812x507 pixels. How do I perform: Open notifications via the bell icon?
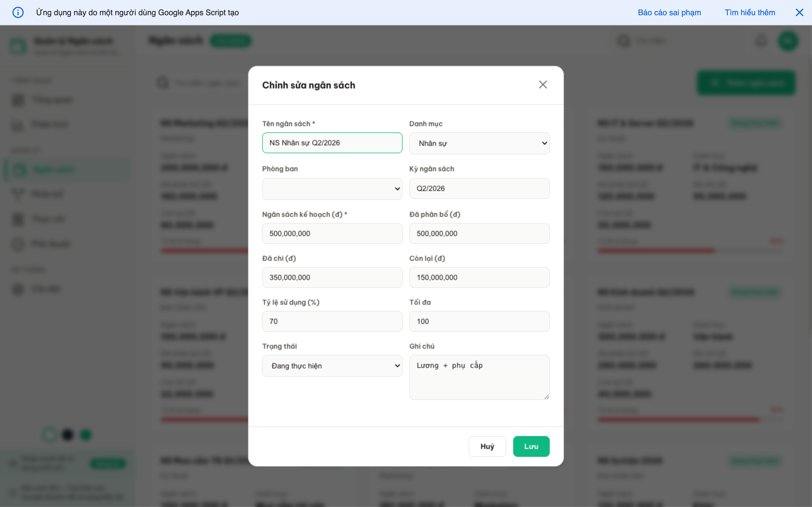761,41
